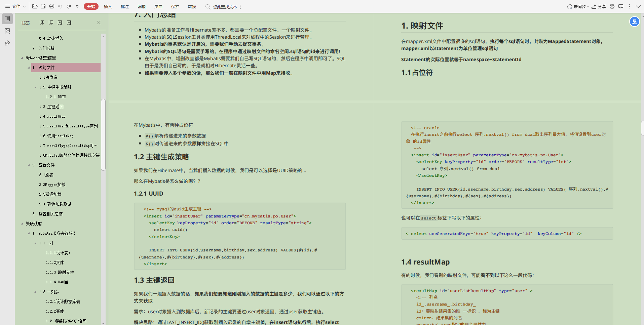Open settings via the gear icon
Screen dimensions: 644x325
(x=612, y=6)
